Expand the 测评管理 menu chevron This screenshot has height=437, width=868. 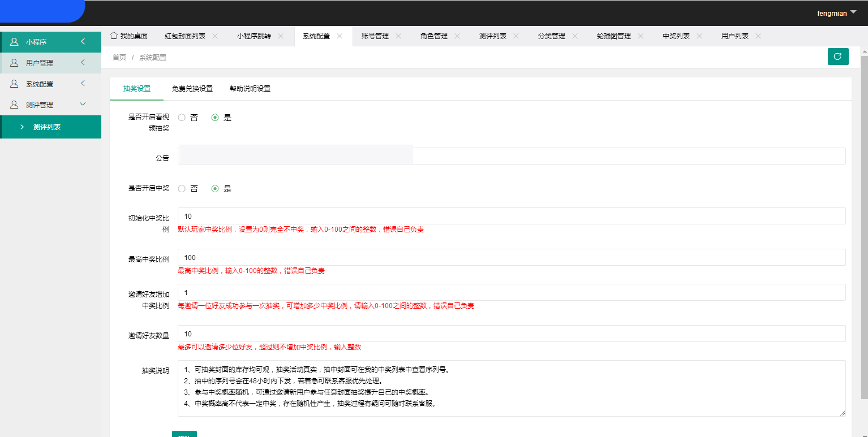coord(82,104)
